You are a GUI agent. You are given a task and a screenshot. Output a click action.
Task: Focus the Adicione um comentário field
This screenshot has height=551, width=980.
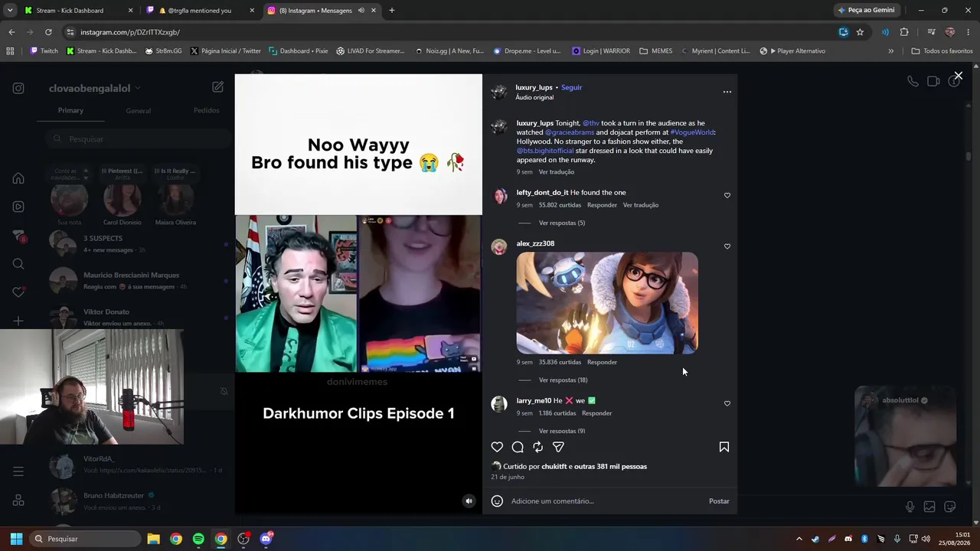(x=605, y=501)
